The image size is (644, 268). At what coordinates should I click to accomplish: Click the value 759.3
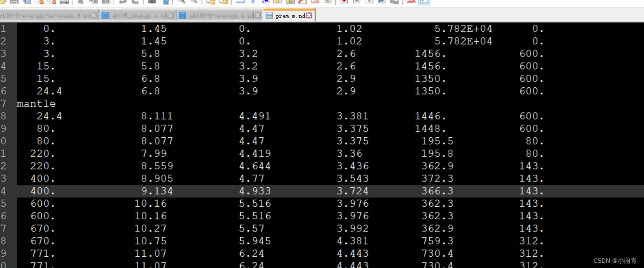[x=437, y=241]
